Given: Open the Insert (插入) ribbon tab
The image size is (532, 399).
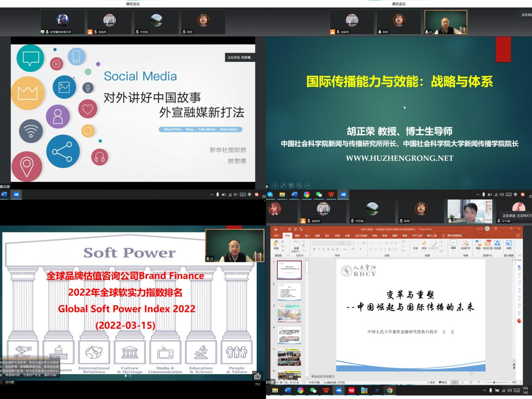Looking at the screenshot, I should pos(307,236).
